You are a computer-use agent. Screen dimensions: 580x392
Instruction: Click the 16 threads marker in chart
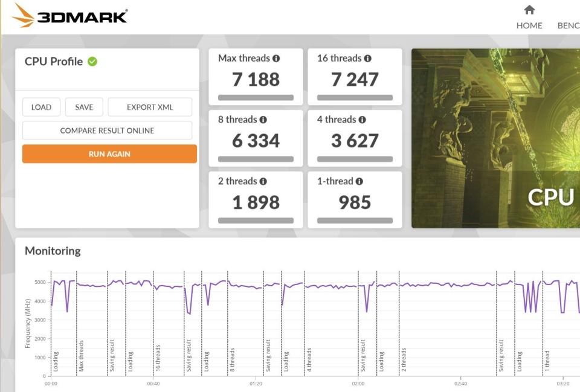tap(158, 358)
